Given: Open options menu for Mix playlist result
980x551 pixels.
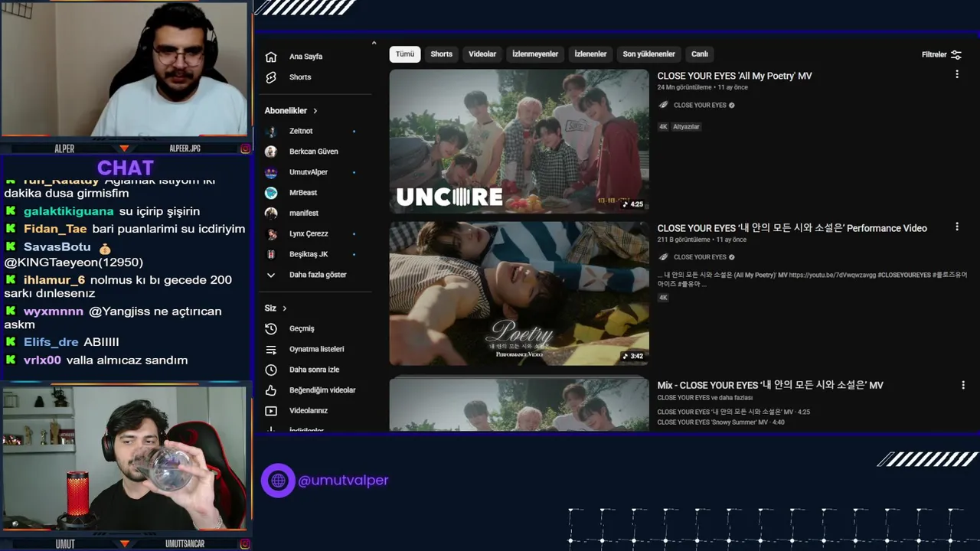Looking at the screenshot, I should (963, 384).
